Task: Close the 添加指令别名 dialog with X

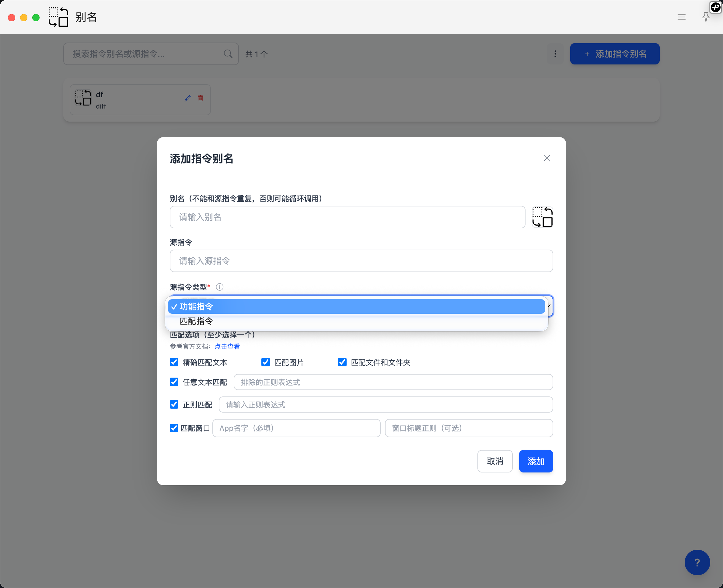Action: [547, 158]
